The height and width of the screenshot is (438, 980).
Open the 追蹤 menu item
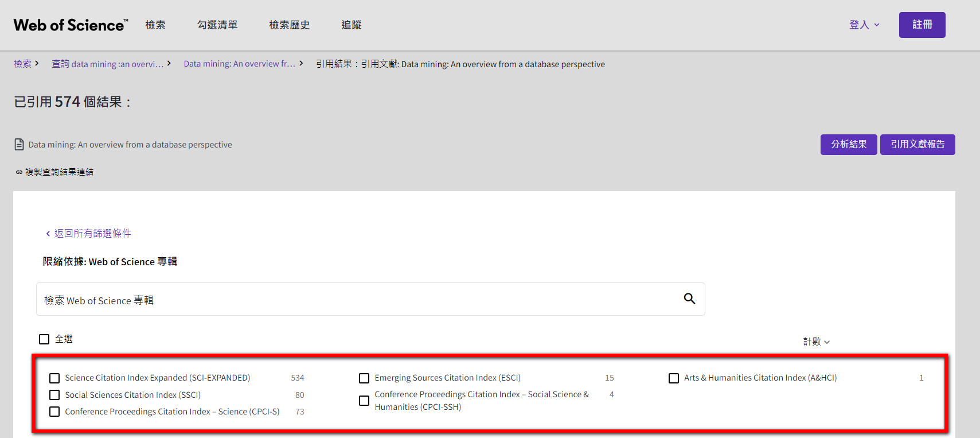352,25
